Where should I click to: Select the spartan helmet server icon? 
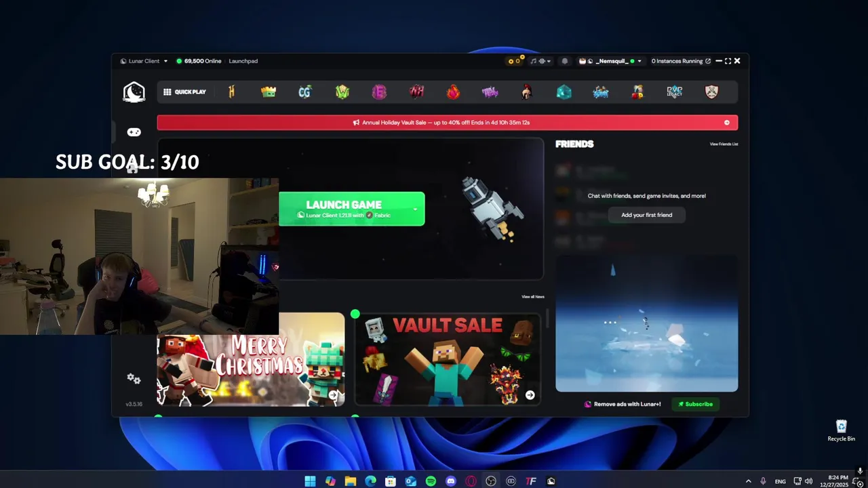[x=526, y=92]
